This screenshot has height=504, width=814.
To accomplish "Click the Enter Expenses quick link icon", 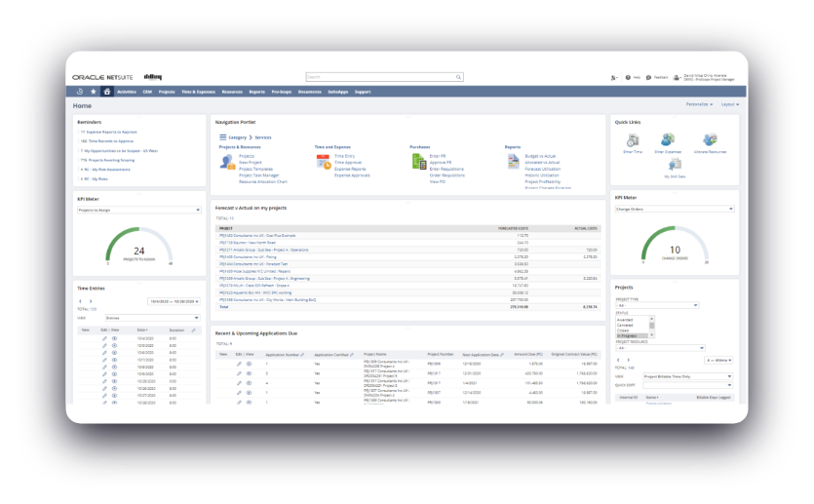I will (668, 140).
